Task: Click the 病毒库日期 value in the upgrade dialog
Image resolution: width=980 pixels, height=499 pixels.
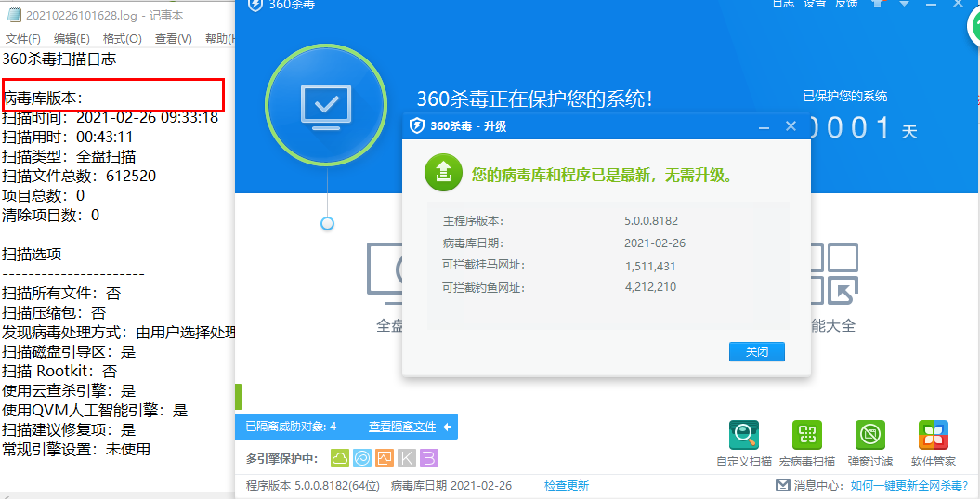Action: pyautogui.click(x=654, y=243)
